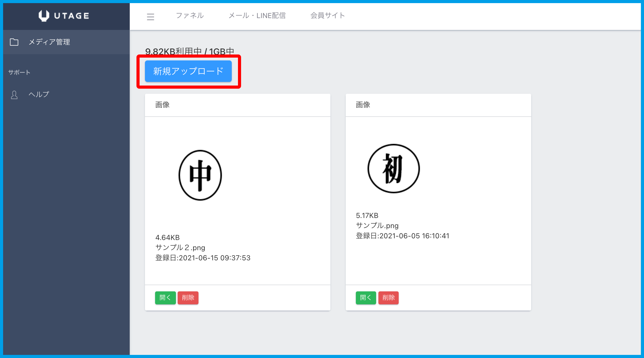644x358 pixels.
Task: Click the UTAGE text wordmark
Action: 72,16
